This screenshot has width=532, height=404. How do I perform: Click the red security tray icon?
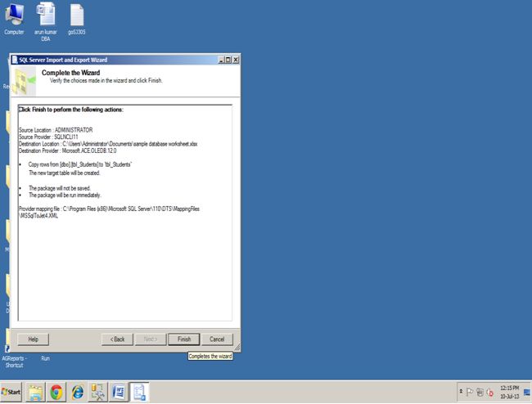(490, 392)
